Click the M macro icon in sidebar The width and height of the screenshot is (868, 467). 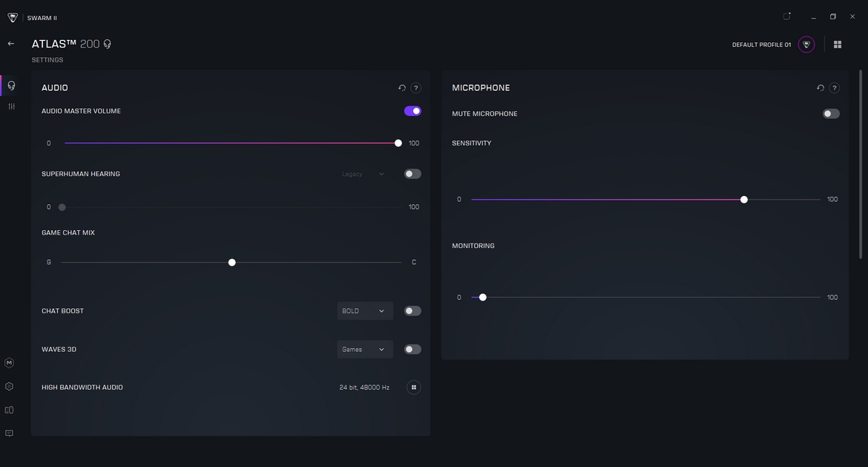(x=10, y=363)
